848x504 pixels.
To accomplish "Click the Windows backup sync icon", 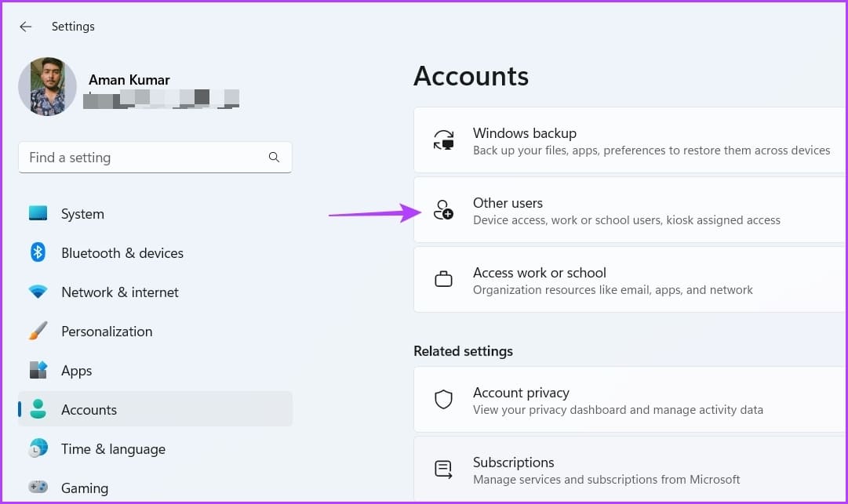I will (x=443, y=140).
